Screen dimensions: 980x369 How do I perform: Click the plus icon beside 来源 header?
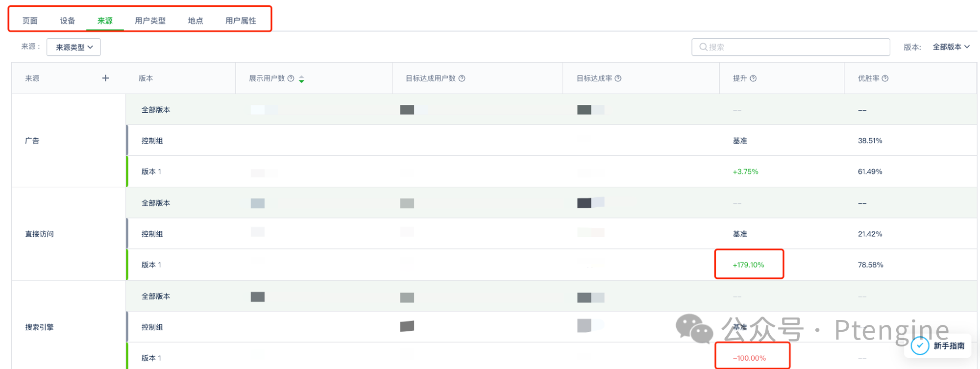105,78
